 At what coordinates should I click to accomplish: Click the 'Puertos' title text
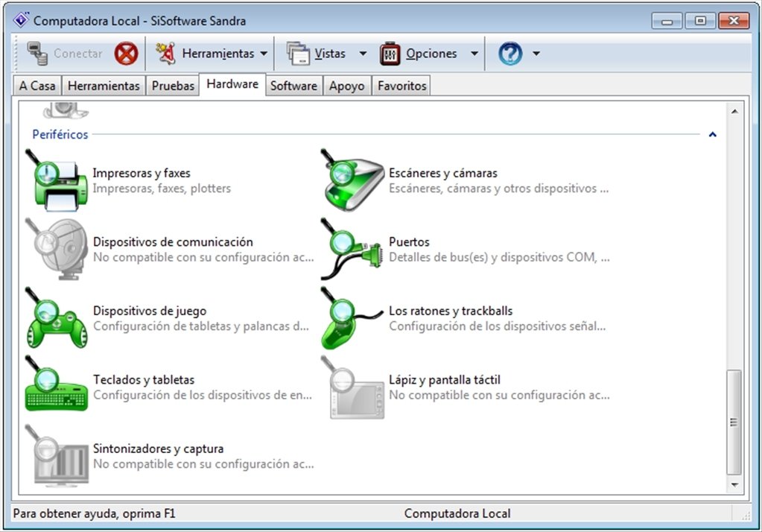click(409, 241)
